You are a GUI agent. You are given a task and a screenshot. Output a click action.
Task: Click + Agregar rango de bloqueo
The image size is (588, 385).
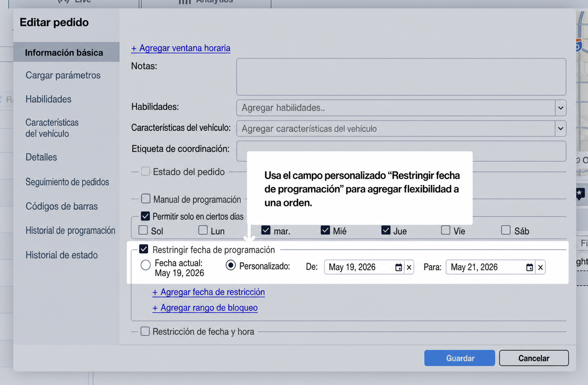(205, 308)
